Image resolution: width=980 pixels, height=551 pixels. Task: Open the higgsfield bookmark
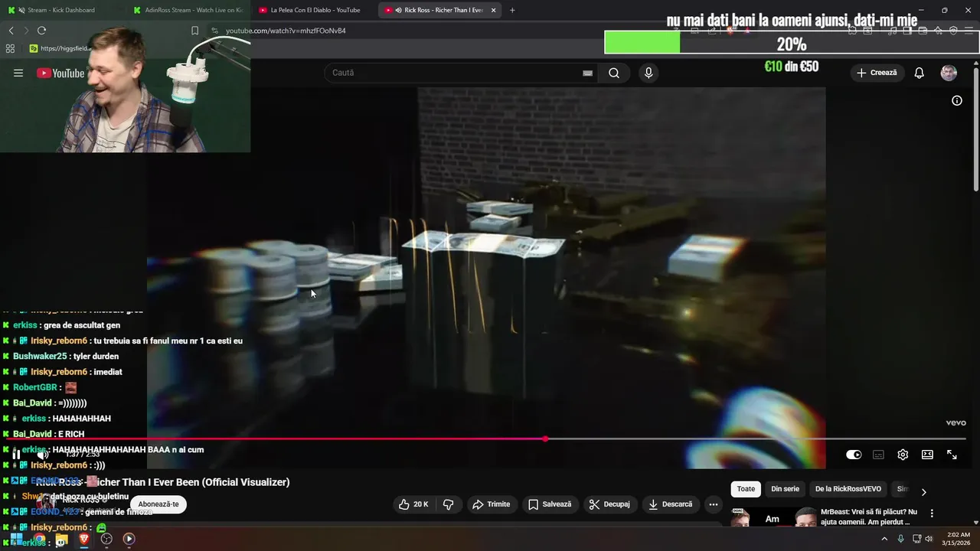click(x=60, y=48)
